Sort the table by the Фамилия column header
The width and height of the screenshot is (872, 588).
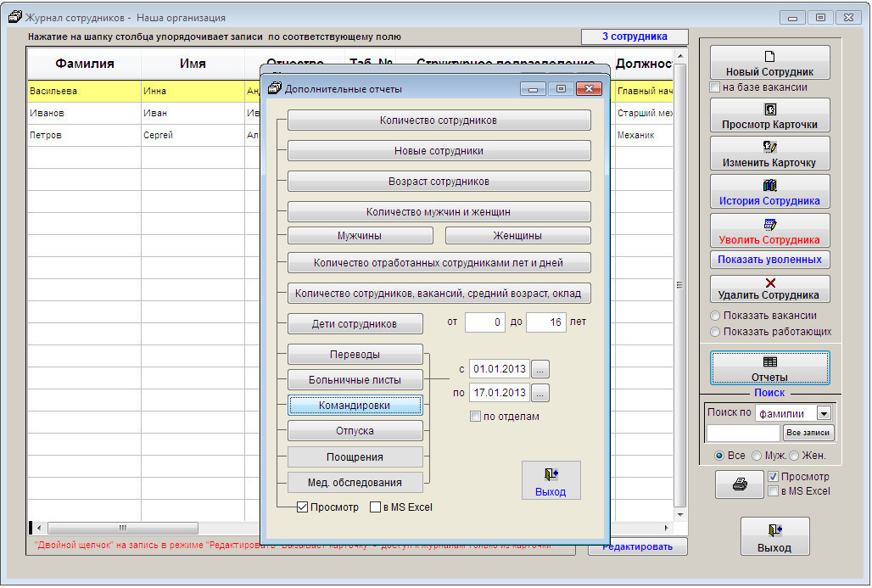click(85, 64)
